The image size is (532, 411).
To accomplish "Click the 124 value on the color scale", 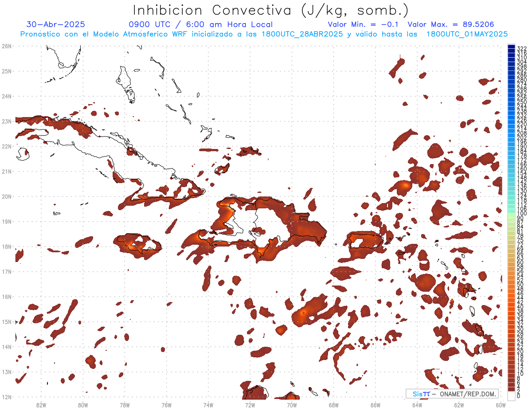I will 522,196.
